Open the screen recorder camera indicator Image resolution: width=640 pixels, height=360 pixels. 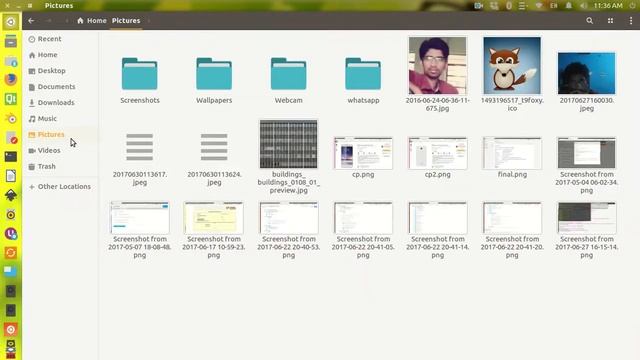point(478,5)
